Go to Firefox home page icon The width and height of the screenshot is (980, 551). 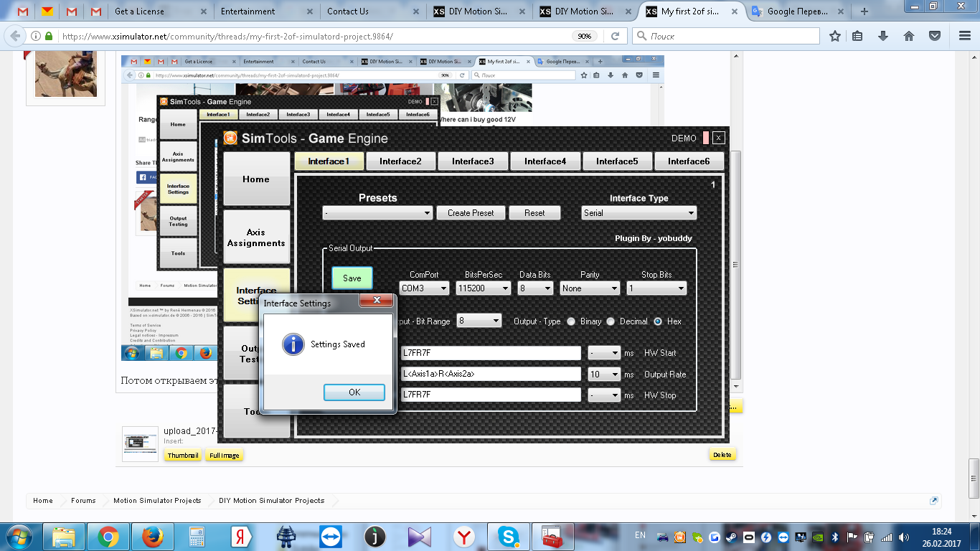(908, 37)
